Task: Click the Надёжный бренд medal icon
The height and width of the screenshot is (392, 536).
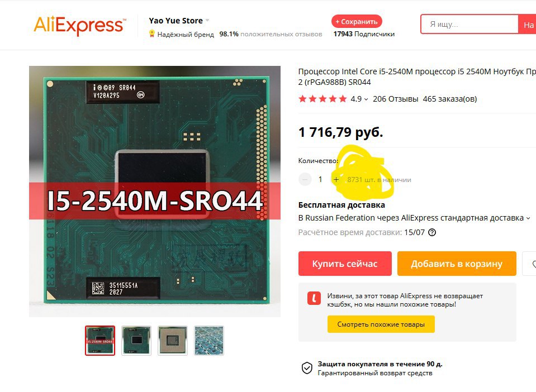Action: [x=152, y=34]
